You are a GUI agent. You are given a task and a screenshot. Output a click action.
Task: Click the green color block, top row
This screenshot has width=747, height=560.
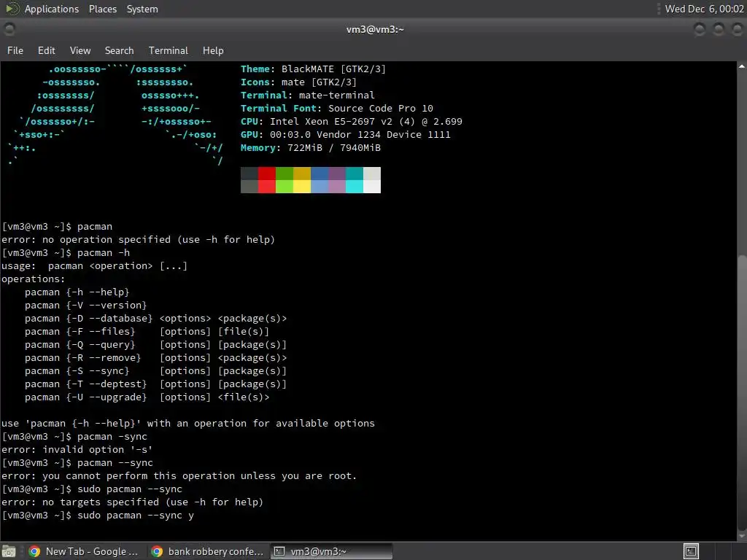click(x=285, y=174)
